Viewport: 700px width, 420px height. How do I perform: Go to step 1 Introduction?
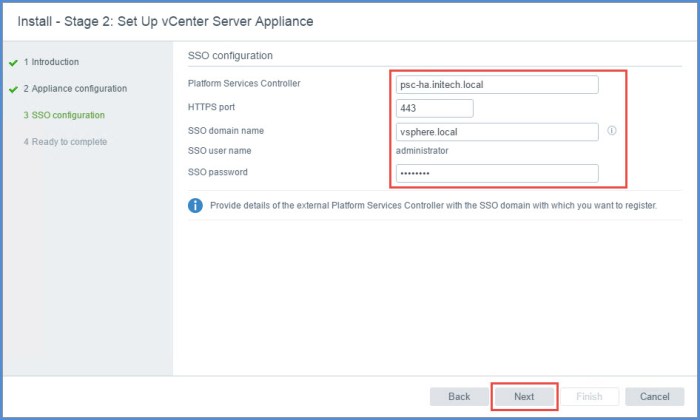coord(51,62)
